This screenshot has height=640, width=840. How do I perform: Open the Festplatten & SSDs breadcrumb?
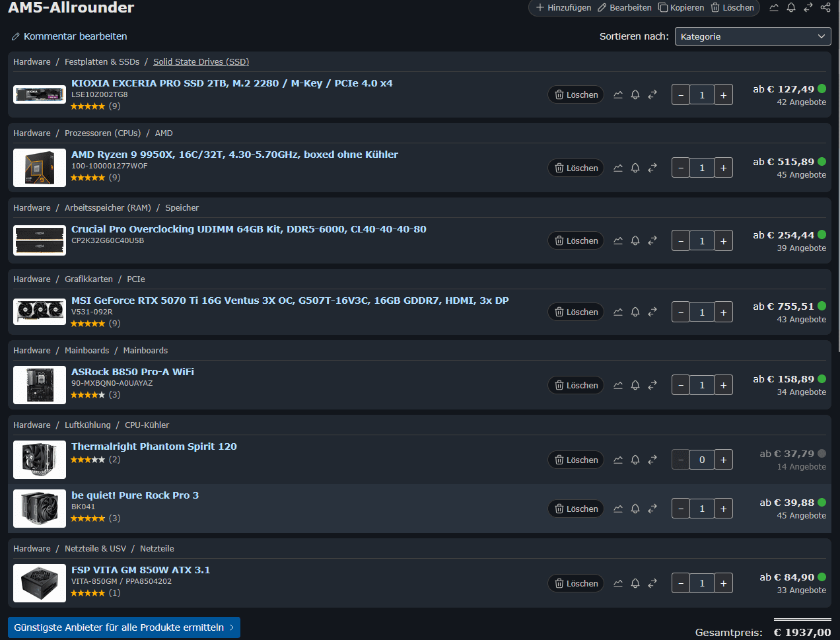click(102, 61)
